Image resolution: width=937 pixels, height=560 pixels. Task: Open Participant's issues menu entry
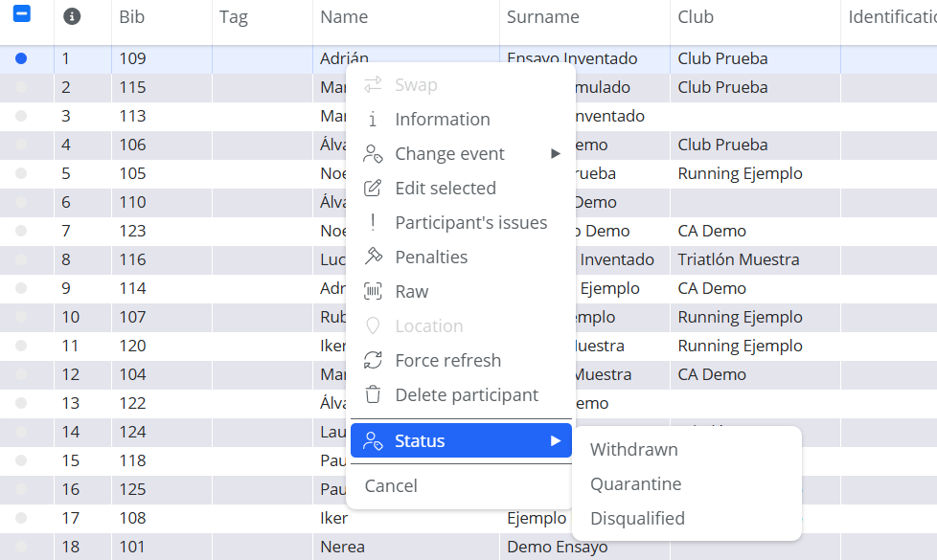pos(461,223)
